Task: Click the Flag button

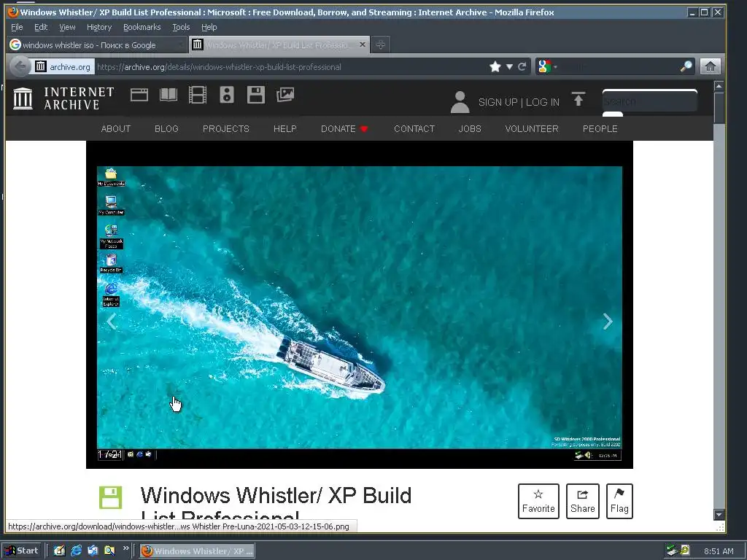Action: coord(619,501)
